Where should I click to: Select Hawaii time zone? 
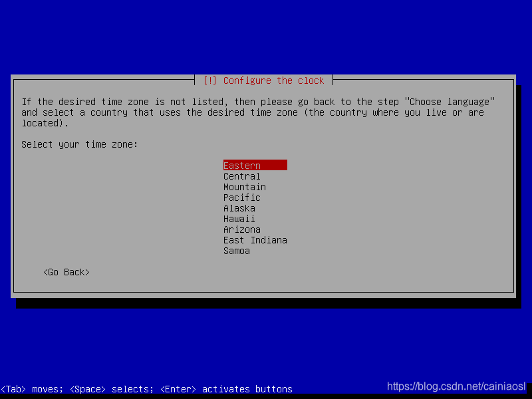(x=239, y=219)
